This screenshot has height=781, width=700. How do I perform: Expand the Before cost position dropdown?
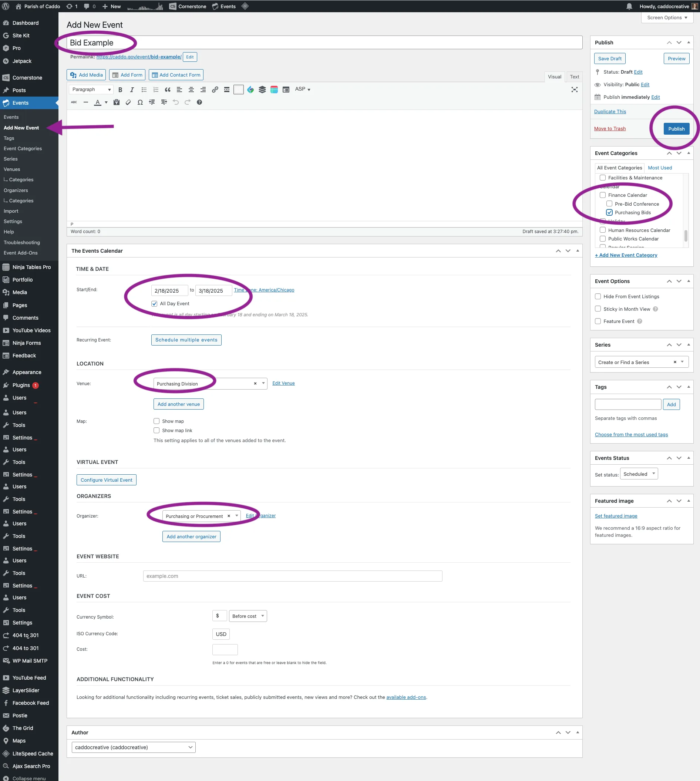click(x=248, y=616)
